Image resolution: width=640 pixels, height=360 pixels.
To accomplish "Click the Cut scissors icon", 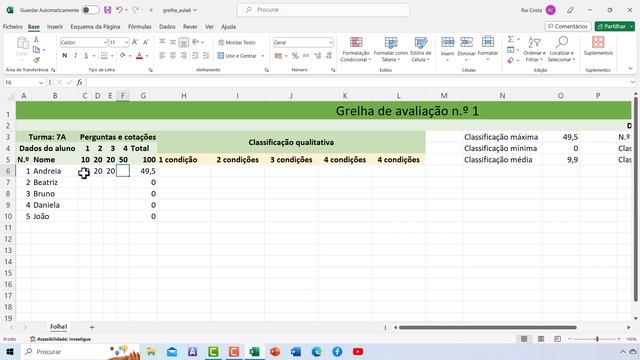I will [36, 40].
